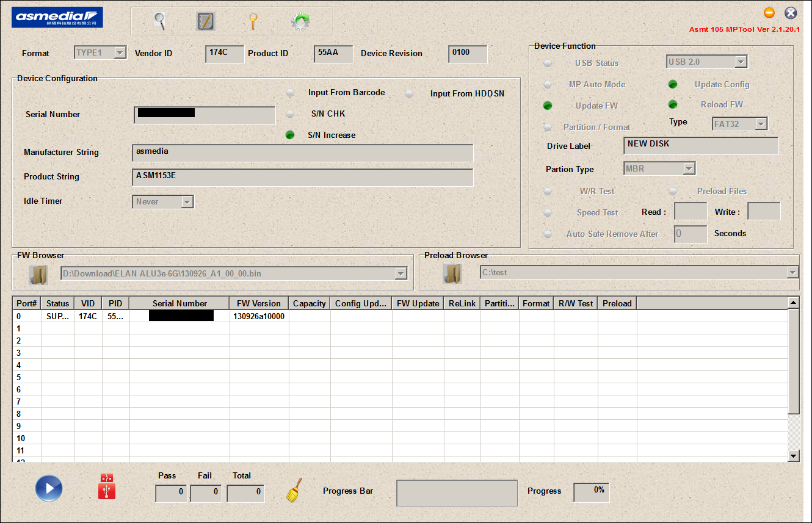Minimize window with the orange button
This screenshot has height=523, width=812.
[769, 13]
